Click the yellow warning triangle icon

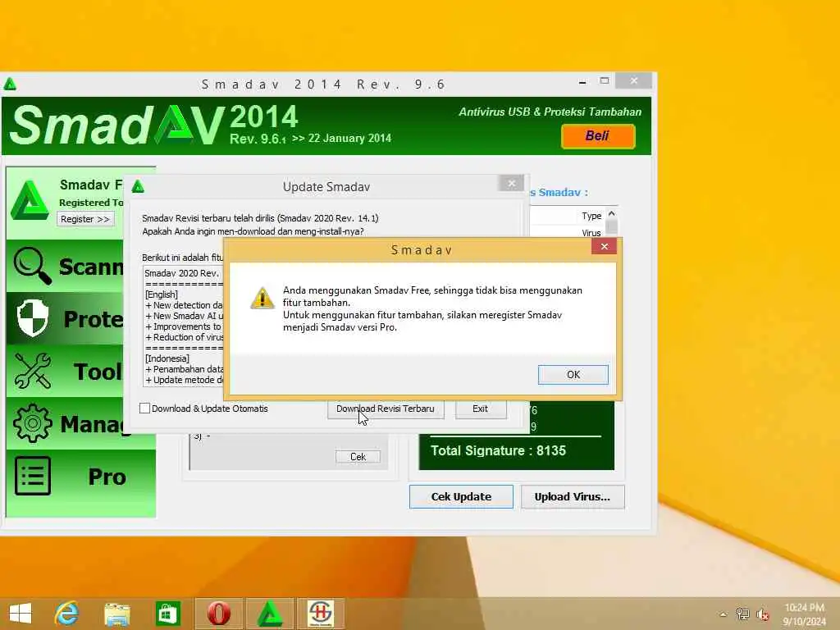(x=262, y=299)
